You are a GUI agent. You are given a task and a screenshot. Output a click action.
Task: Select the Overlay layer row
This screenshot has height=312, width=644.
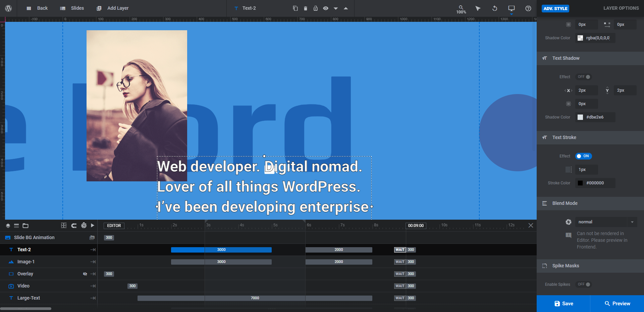[49, 274]
